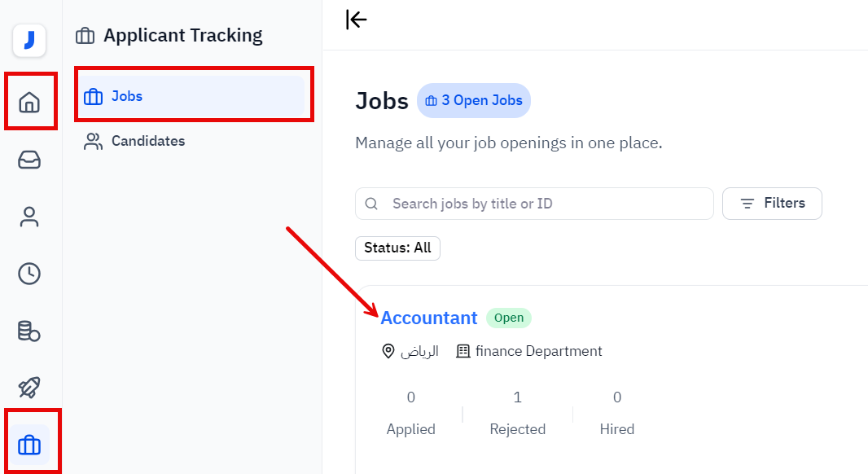Viewport: 868px width, 474px height.
Task: Click the time tracking clock icon
Action: (30, 274)
